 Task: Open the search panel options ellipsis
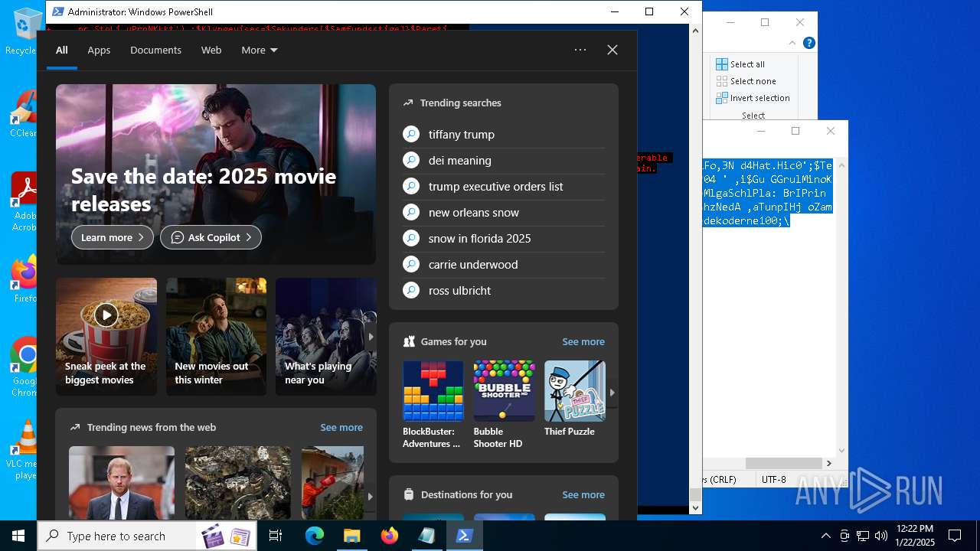click(580, 50)
